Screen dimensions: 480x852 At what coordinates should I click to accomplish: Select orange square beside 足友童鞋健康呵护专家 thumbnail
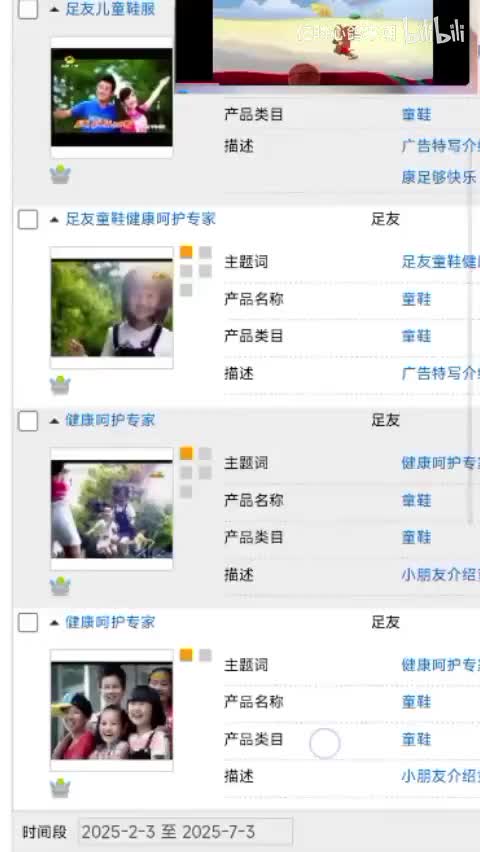(186, 252)
